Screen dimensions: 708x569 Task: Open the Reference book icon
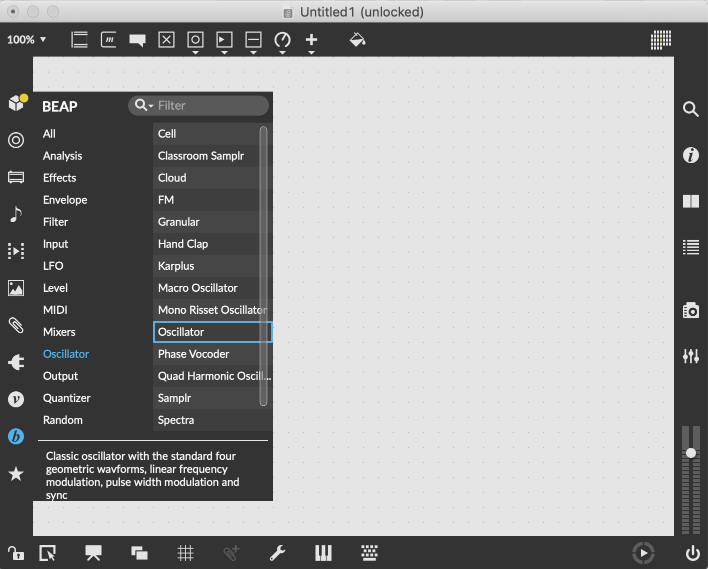point(691,201)
